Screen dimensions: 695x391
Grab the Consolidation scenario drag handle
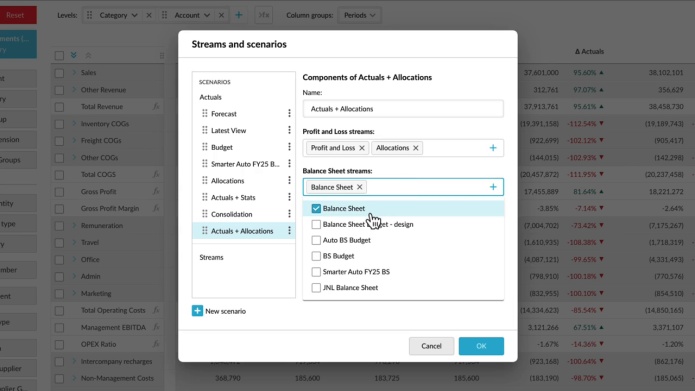point(205,214)
